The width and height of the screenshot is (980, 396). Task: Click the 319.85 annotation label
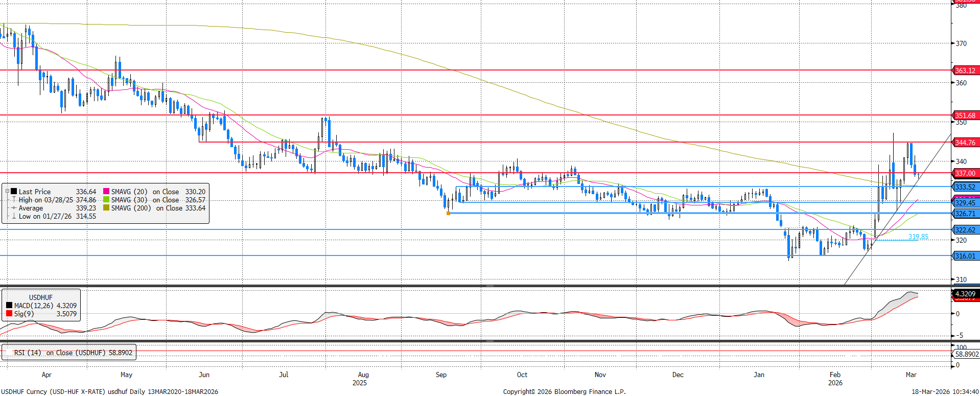(x=918, y=237)
